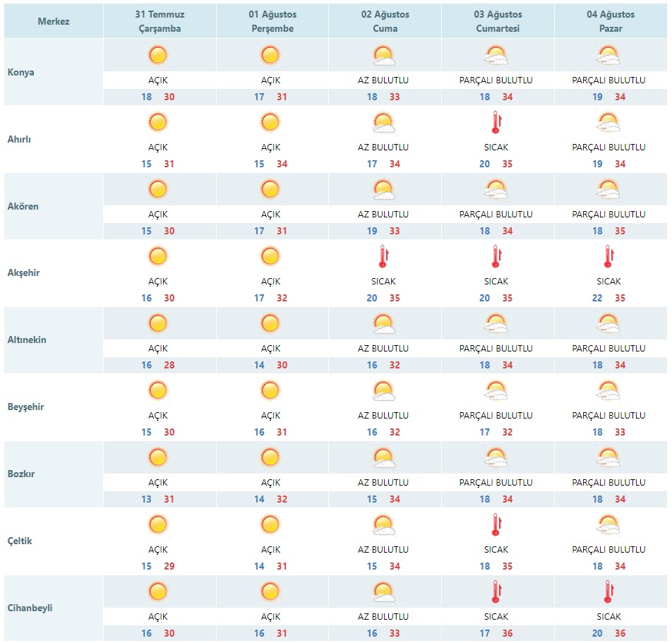
Task: Click Bozkır's sun icon for 01 Ağustos
Action: point(270,458)
